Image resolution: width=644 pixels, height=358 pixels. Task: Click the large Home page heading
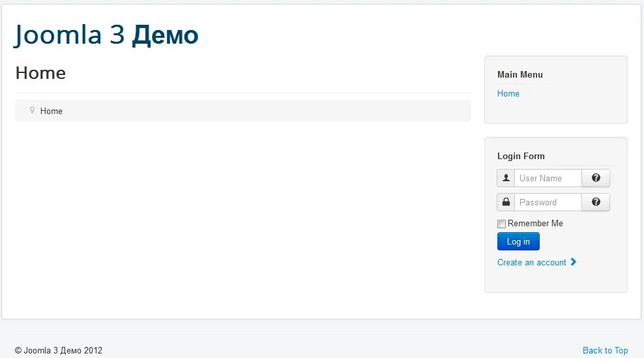coord(40,73)
